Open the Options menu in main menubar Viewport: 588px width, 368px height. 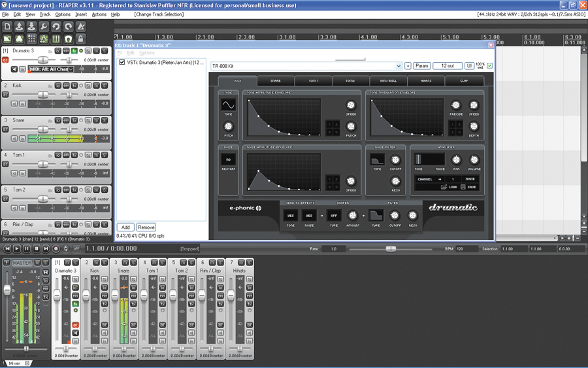(63, 14)
